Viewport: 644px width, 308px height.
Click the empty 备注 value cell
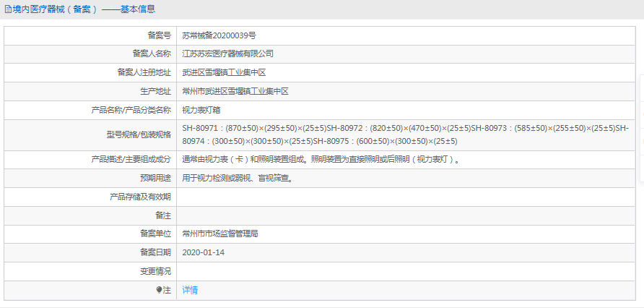(406, 215)
